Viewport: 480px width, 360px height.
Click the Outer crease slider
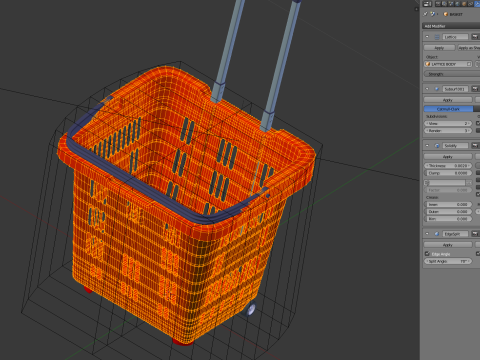[448, 212]
